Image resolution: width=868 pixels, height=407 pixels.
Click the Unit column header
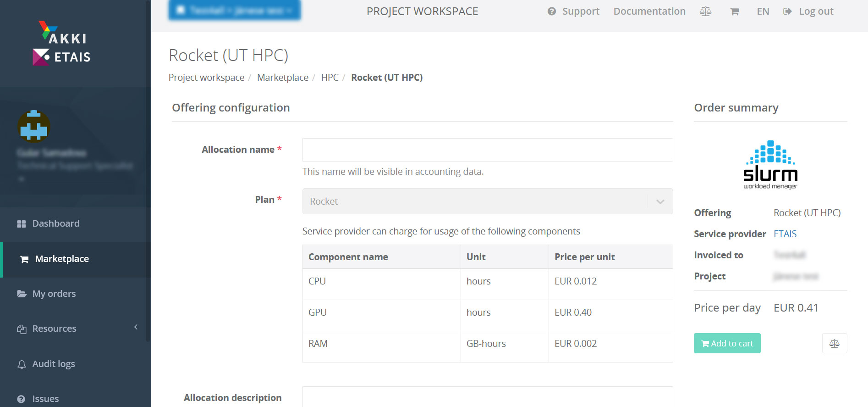(x=505, y=257)
